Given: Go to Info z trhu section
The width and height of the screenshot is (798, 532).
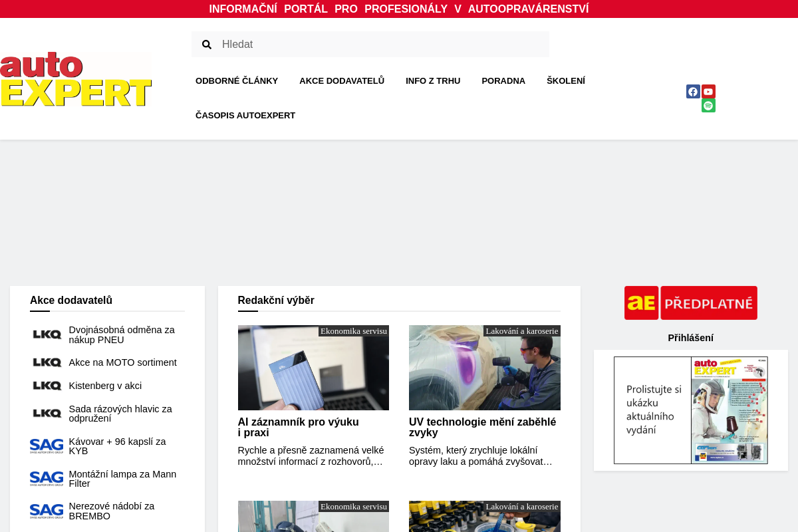Looking at the screenshot, I should 433,81.
